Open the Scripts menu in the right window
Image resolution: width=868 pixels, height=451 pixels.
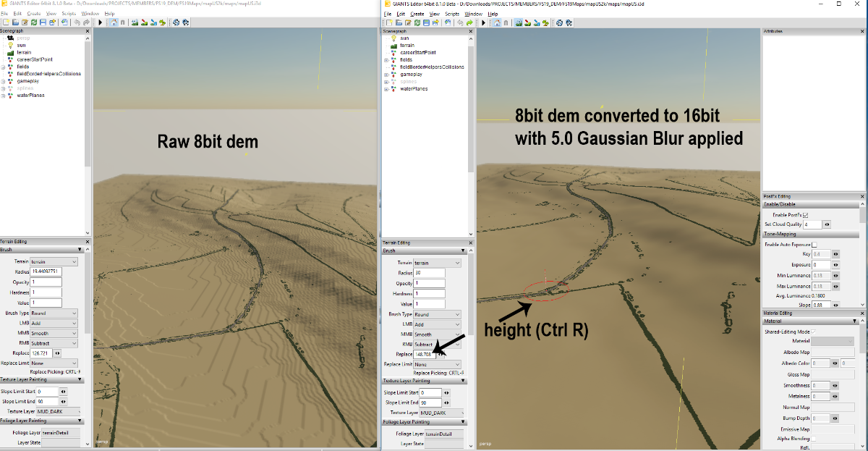pos(452,14)
